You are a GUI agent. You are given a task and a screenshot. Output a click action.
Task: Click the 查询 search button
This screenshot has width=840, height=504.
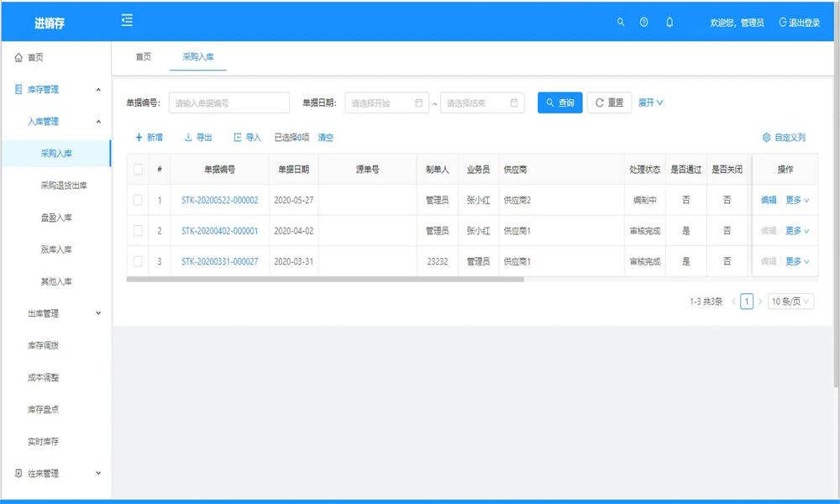(x=559, y=102)
